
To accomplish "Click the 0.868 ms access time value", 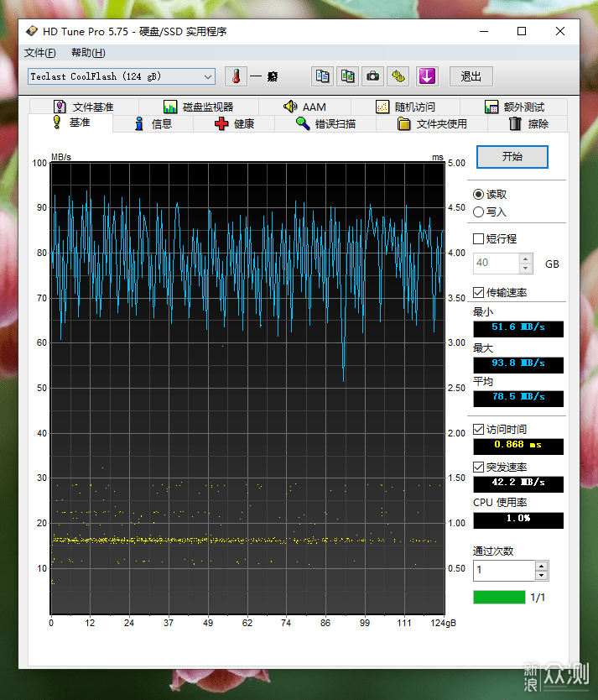I will coord(518,447).
